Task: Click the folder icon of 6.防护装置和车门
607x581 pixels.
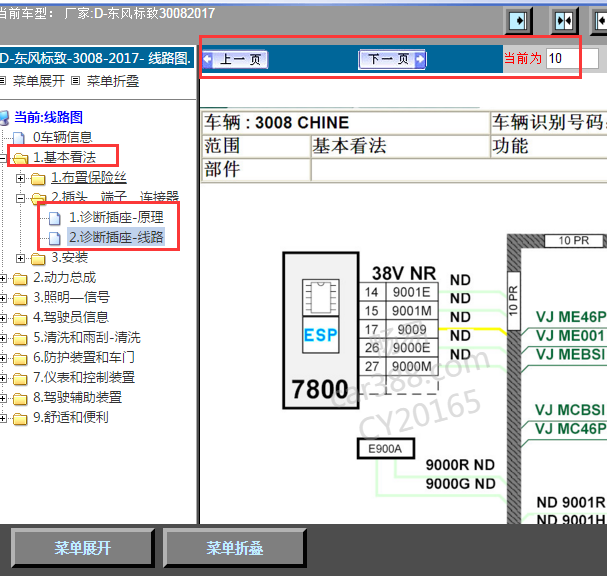Action: tap(20, 359)
